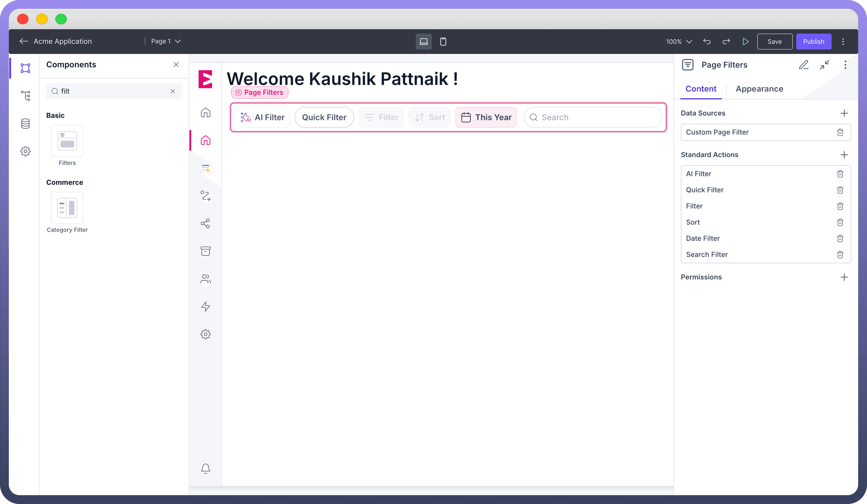Switch to mobile device view
Image resolution: width=867 pixels, height=504 pixels.
tap(443, 42)
